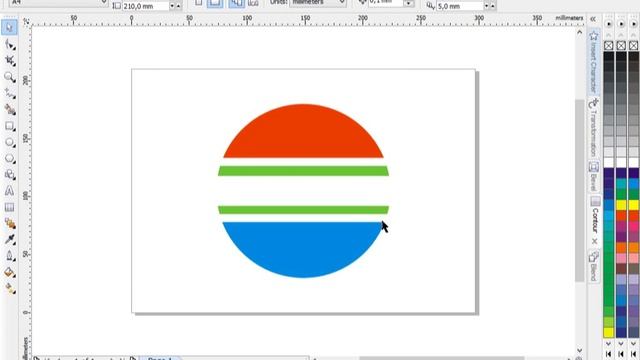Pick the white swatch in the first palette

pos(609,162)
